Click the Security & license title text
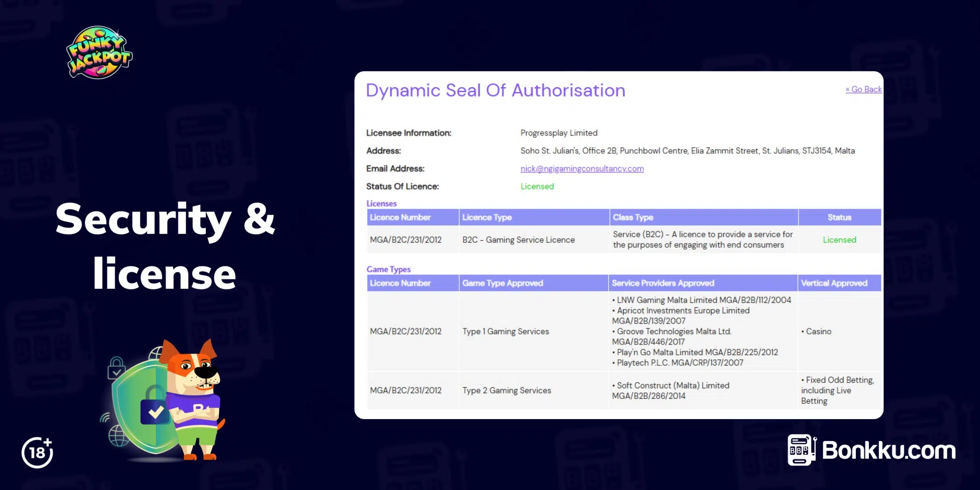Image resolution: width=980 pixels, height=490 pixels. [165, 246]
